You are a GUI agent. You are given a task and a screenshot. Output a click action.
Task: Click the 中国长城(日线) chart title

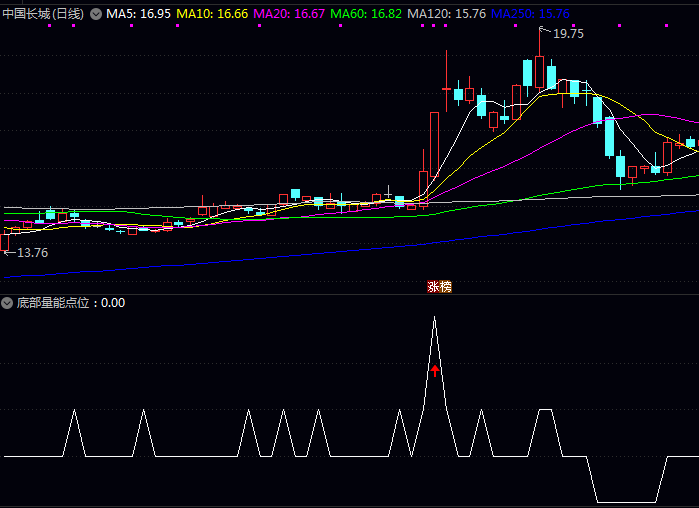point(43,14)
